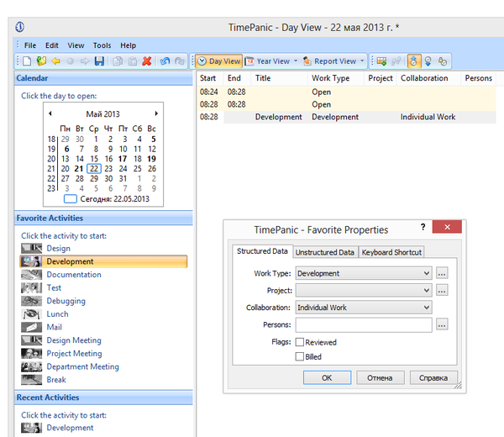Select May 23 in the calendar
Screen dimensions: 504x437
tap(108, 169)
